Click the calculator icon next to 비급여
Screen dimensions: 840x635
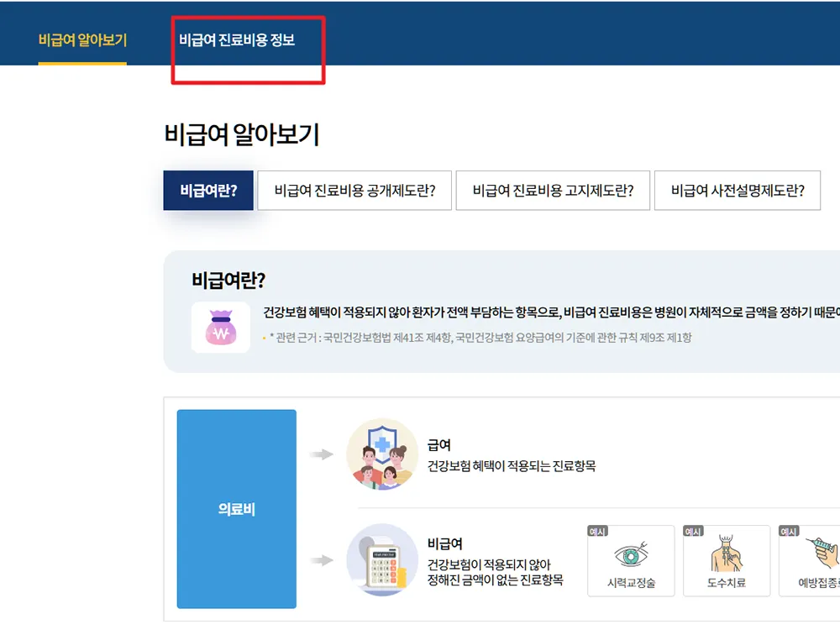pyautogui.click(x=382, y=561)
